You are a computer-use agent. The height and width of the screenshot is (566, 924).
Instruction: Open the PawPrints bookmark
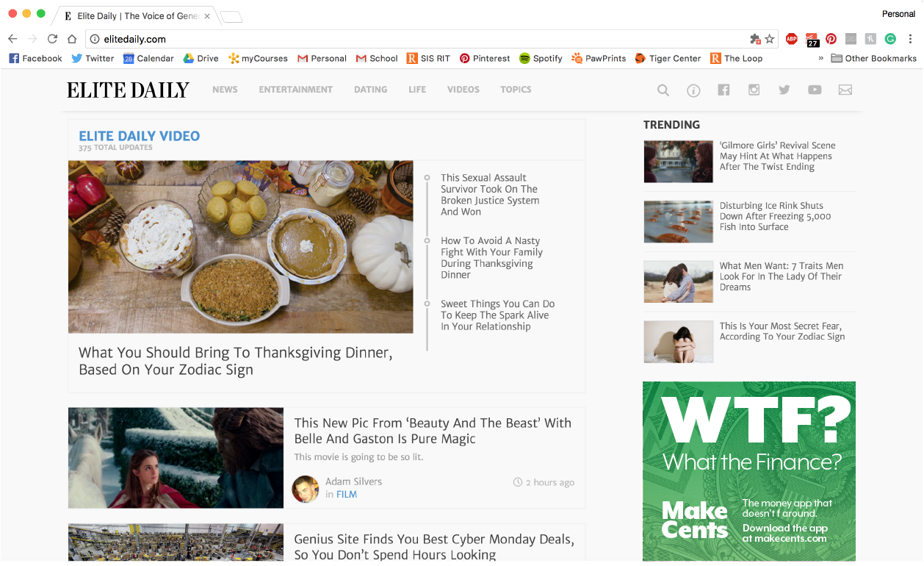coord(599,58)
